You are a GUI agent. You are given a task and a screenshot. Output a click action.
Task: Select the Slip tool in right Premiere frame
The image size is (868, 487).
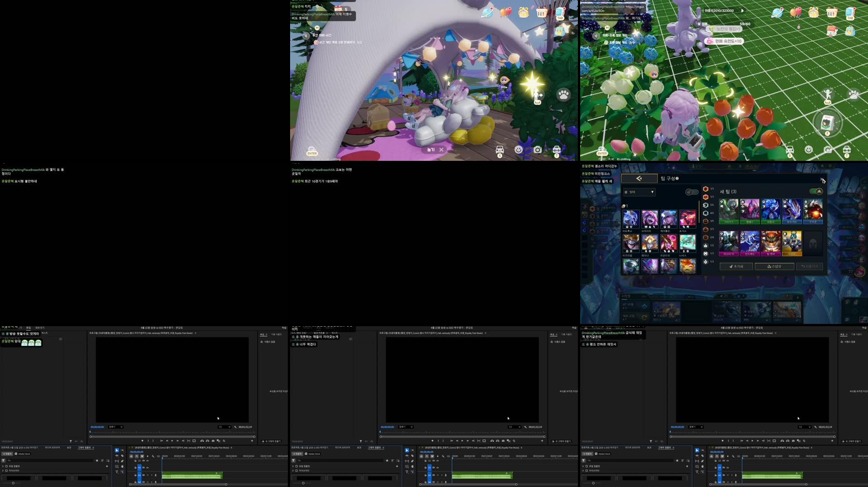(x=697, y=461)
